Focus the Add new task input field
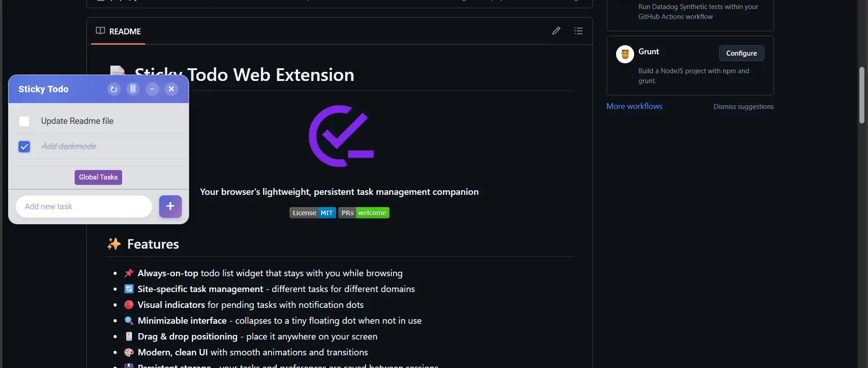Screen dimensions: 868x368 click(84, 207)
